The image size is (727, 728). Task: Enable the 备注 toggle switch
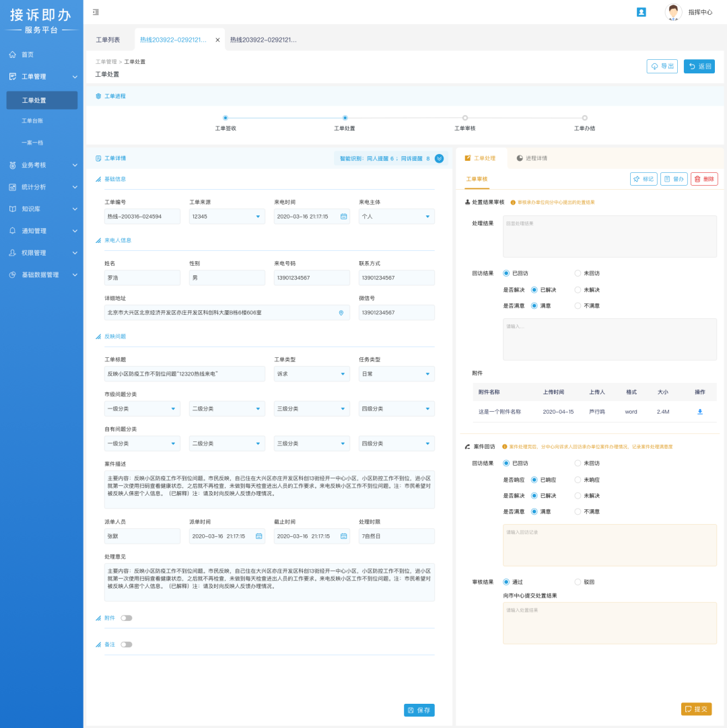point(127,645)
